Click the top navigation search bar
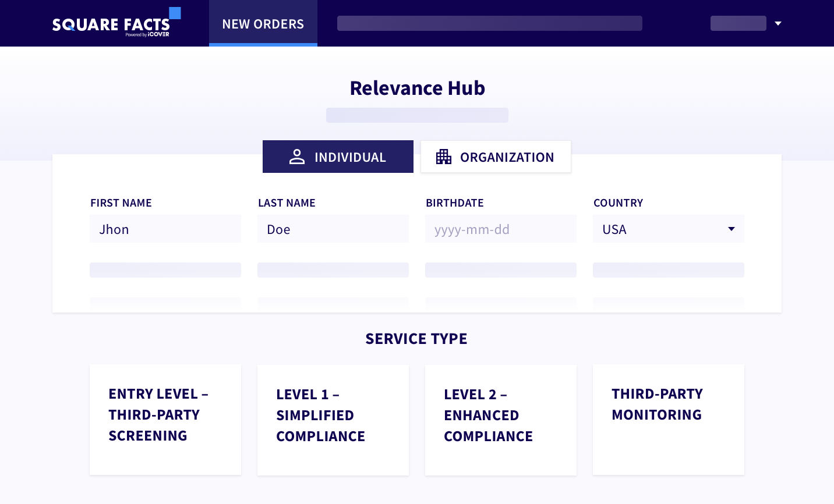 [x=489, y=23]
